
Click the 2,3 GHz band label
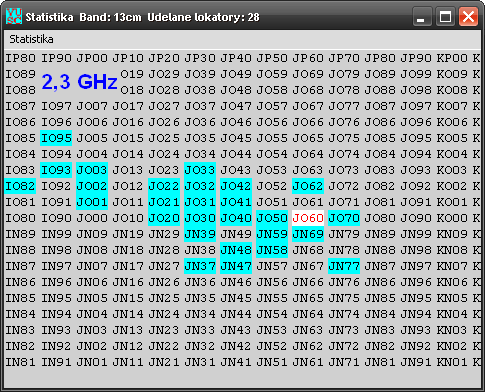point(79,82)
